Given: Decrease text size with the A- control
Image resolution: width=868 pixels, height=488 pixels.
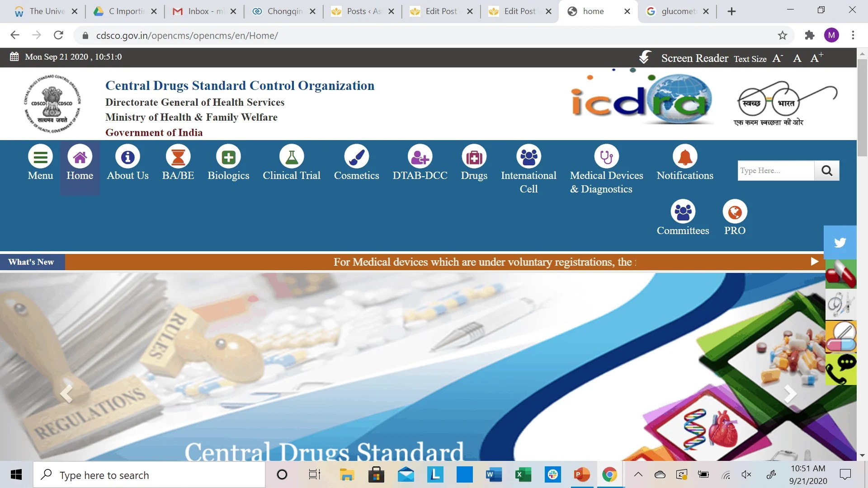Looking at the screenshot, I should point(777,57).
